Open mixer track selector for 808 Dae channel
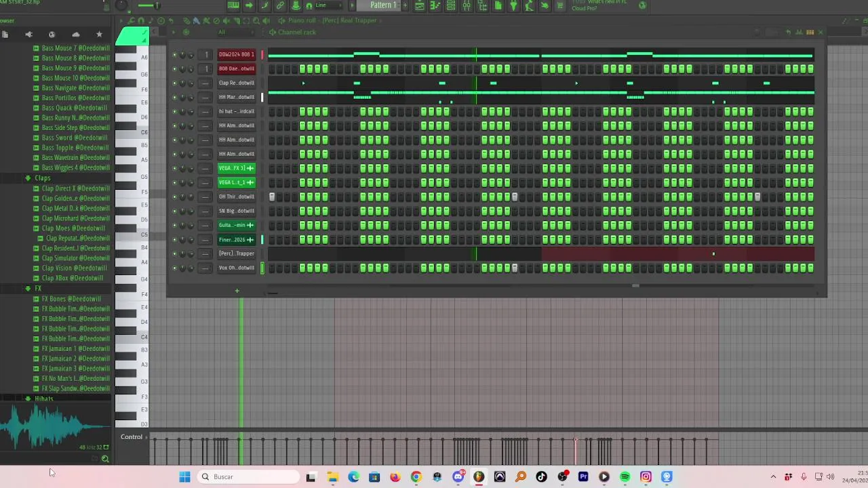 pos(206,68)
